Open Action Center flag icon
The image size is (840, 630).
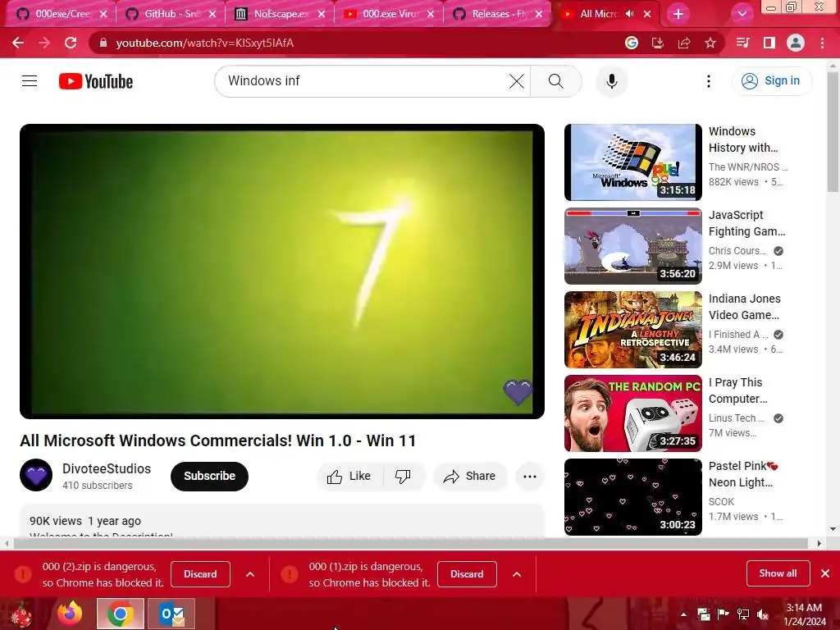(723, 614)
